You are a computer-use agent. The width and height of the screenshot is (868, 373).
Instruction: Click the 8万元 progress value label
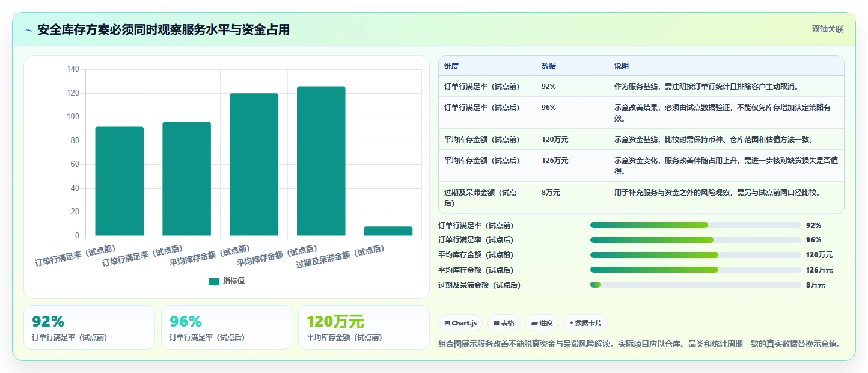pyautogui.click(x=815, y=285)
